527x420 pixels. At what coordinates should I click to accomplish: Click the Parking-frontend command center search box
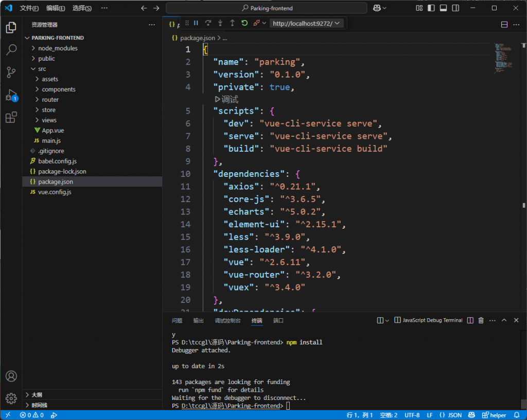267,8
